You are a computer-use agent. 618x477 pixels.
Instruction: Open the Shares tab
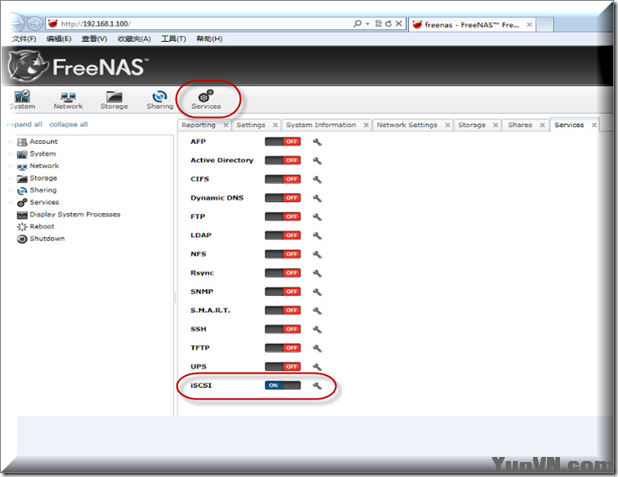click(520, 125)
